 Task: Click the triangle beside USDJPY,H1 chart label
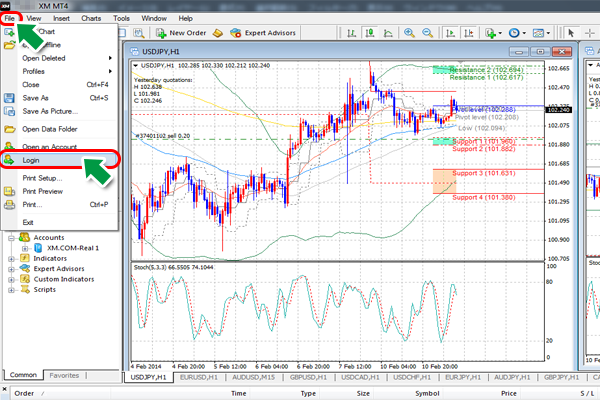point(135,66)
